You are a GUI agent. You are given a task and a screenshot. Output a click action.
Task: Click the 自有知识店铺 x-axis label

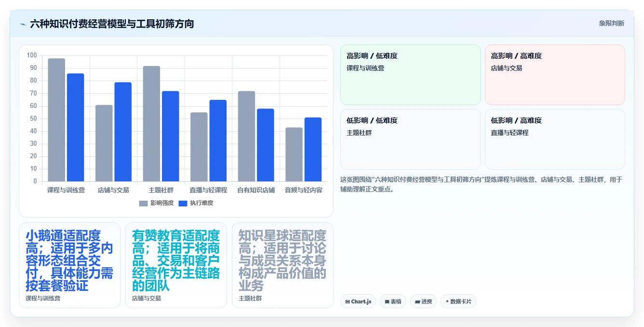256,190
